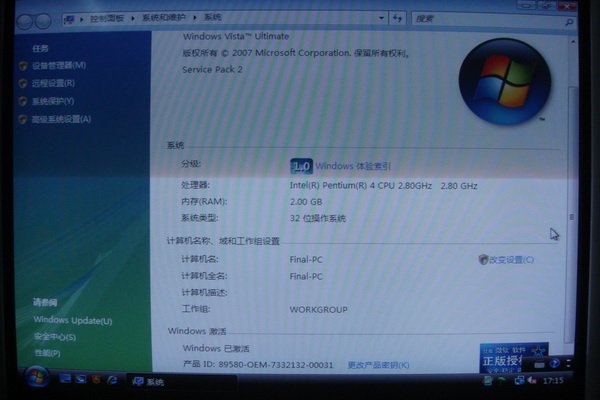Click the WORKGROUP value
Image resolution: width=600 pixels, height=400 pixels.
click(318, 309)
